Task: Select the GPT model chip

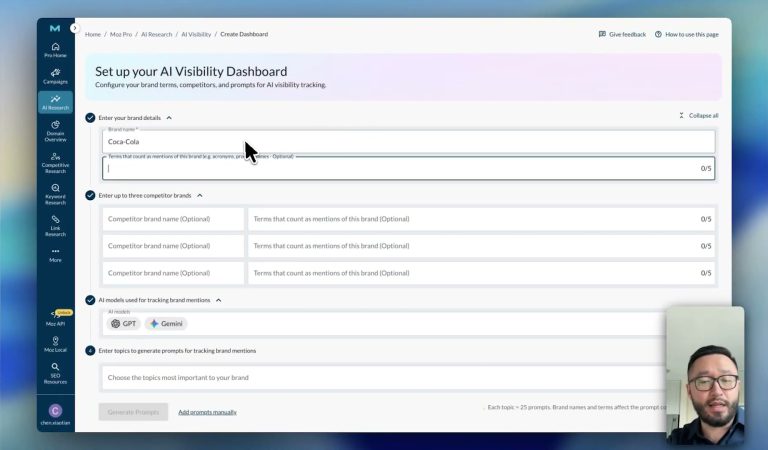Action: click(124, 324)
